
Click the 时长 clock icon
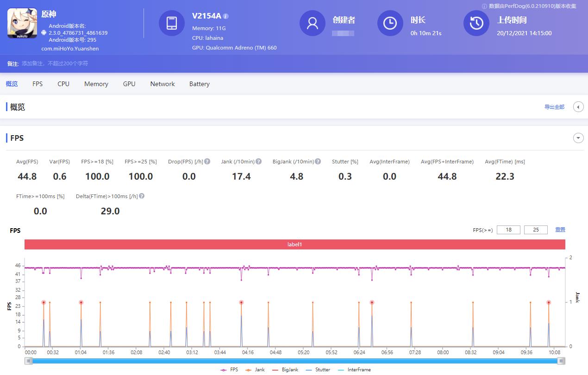point(390,23)
